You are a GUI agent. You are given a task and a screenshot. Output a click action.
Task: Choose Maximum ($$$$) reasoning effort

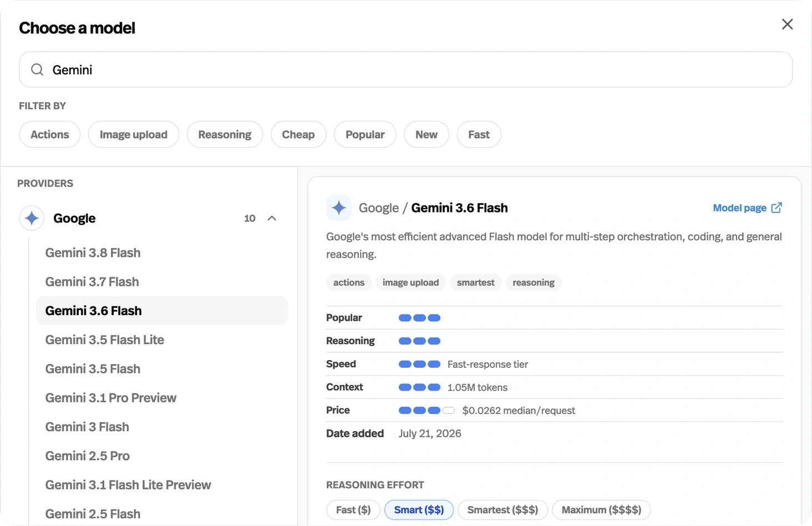[601, 510]
